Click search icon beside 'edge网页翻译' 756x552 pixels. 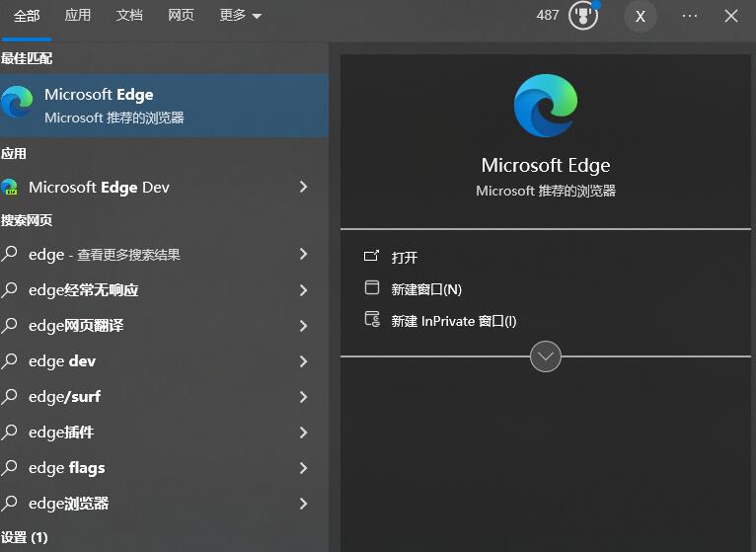tap(9, 325)
